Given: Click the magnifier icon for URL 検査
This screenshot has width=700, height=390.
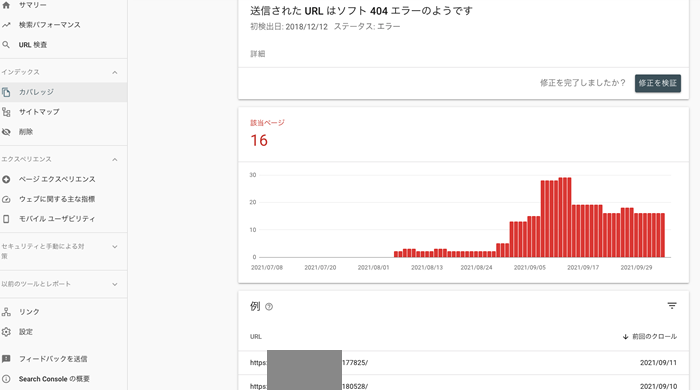Looking at the screenshot, I should pos(6,45).
